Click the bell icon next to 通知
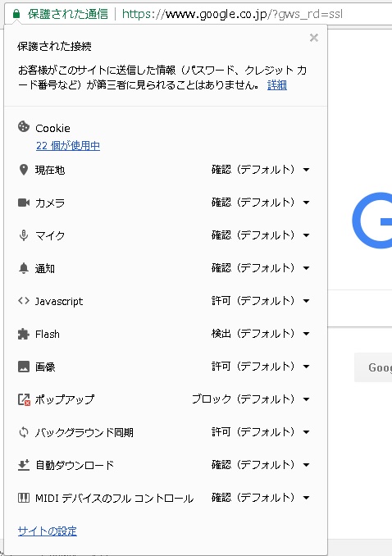This screenshot has height=556, width=392. tap(24, 268)
